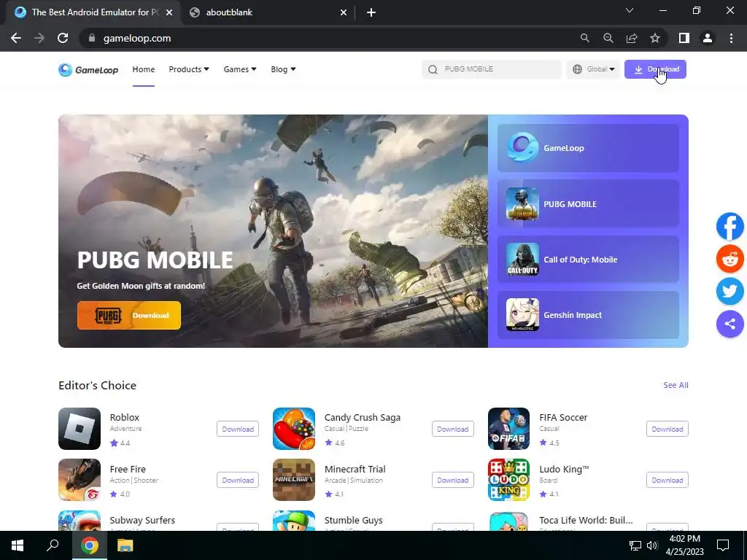Click the purple Download button in header
The height and width of the screenshot is (560, 747).
point(655,69)
